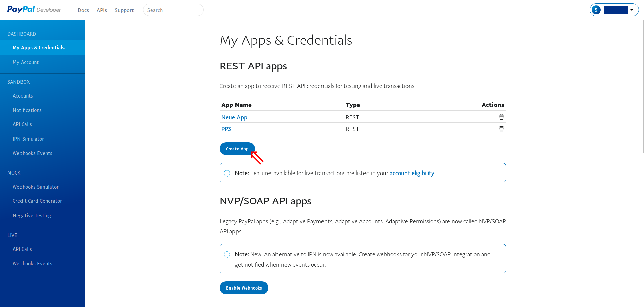Open Webhooks Simulator under Mock
The width and height of the screenshot is (644, 307).
click(x=36, y=187)
